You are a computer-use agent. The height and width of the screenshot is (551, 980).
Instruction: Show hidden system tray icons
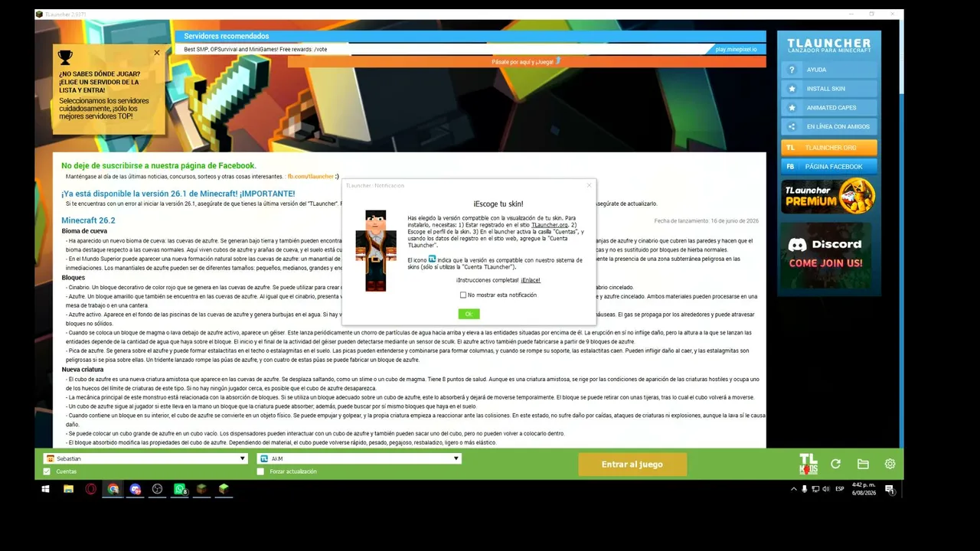pyautogui.click(x=794, y=489)
